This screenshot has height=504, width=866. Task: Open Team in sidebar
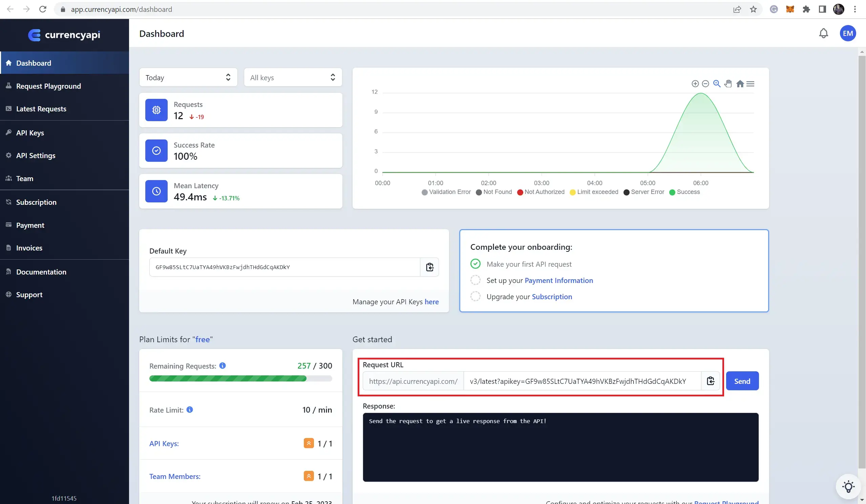65,178
